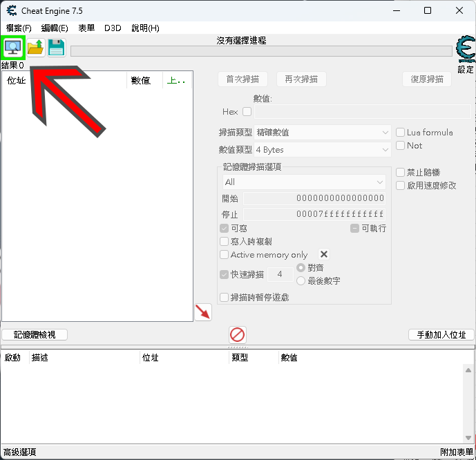Open cheat table folder icon
Screen dimensions: 476x460
click(x=35, y=48)
